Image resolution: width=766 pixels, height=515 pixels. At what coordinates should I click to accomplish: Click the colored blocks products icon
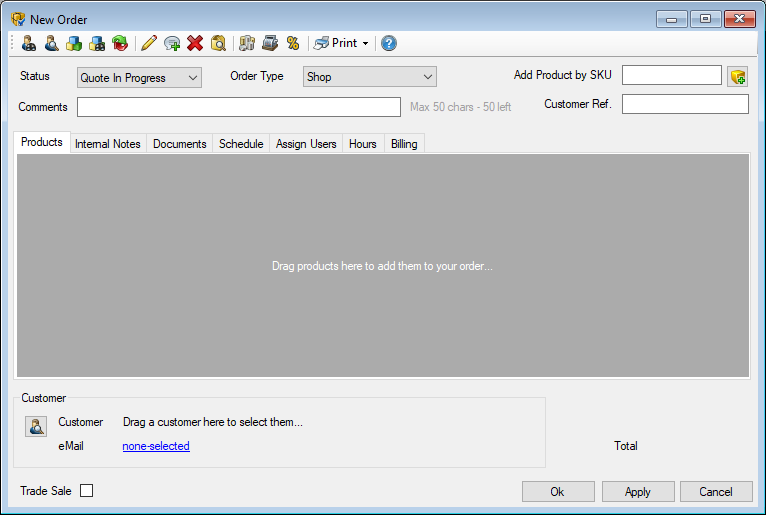point(74,43)
